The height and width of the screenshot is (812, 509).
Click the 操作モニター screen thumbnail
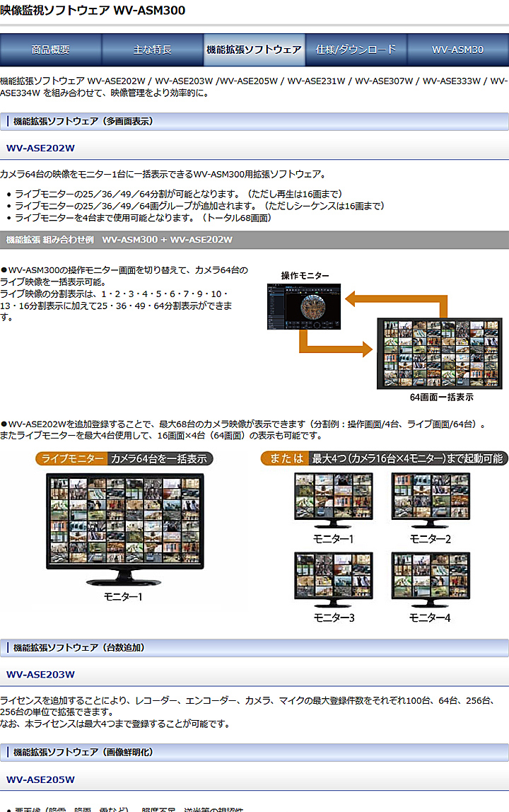304,306
